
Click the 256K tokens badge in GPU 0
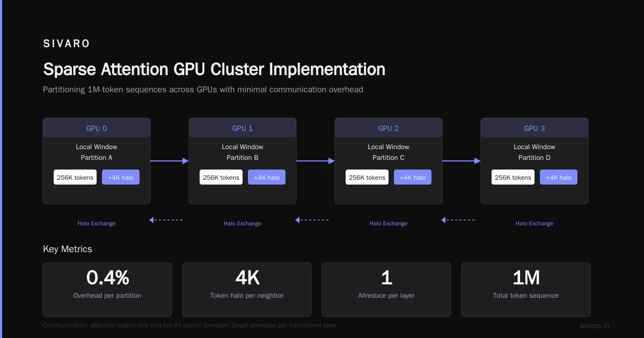(x=75, y=178)
